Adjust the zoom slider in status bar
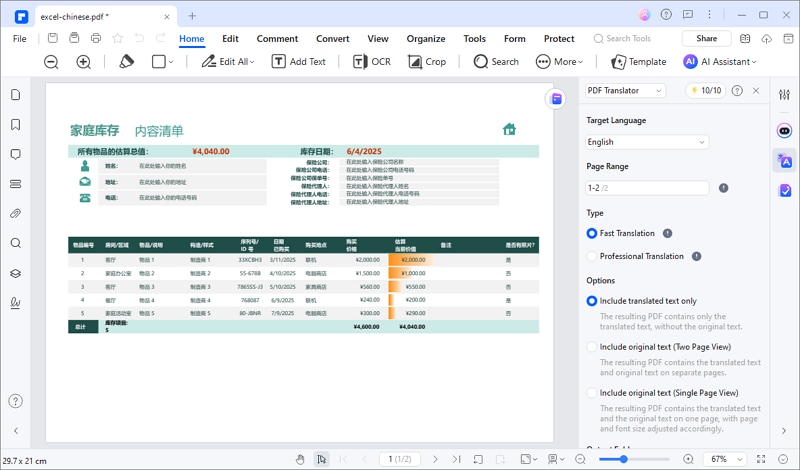The height and width of the screenshot is (470, 800). pos(623,459)
